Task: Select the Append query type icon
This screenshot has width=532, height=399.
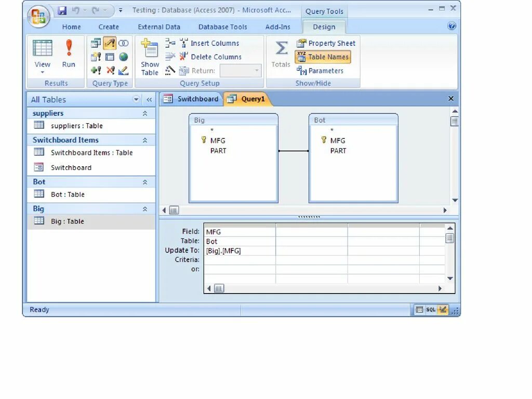Action: 96,69
